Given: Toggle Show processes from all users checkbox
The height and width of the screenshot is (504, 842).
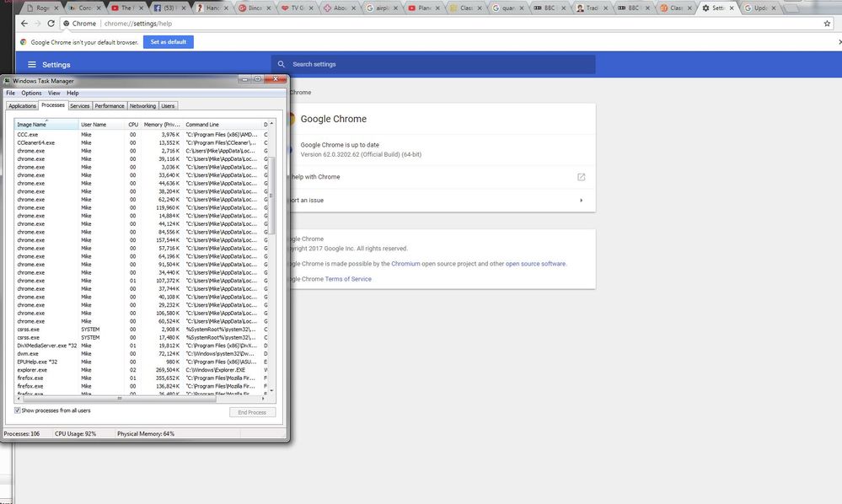Looking at the screenshot, I should (x=18, y=410).
